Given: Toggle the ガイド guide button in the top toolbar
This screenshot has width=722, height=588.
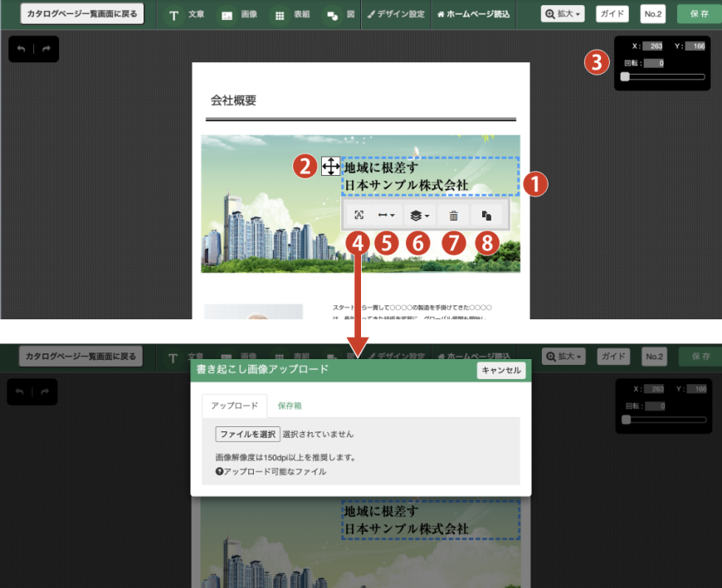Looking at the screenshot, I should (x=612, y=14).
